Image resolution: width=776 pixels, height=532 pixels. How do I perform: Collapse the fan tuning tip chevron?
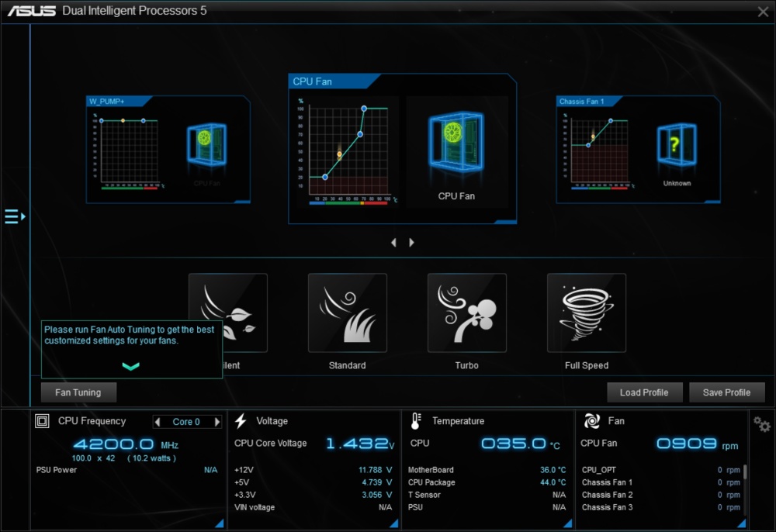point(130,366)
